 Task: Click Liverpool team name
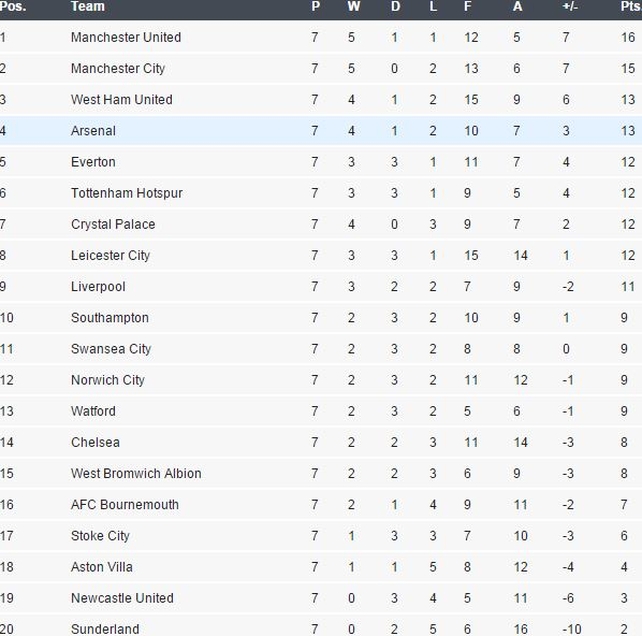click(98, 287)
